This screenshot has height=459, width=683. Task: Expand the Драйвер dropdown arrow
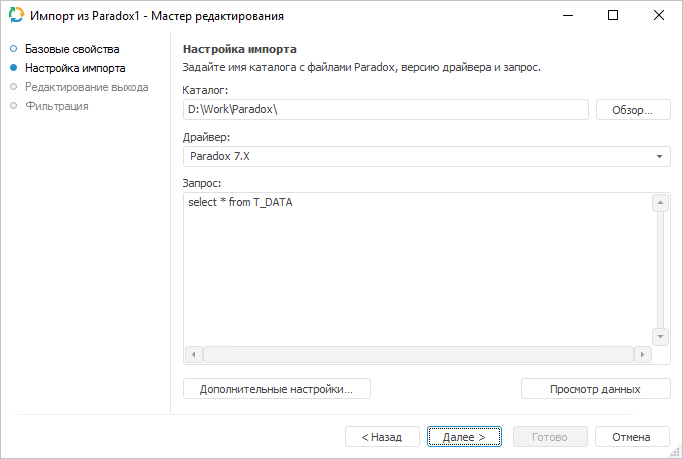660,157
